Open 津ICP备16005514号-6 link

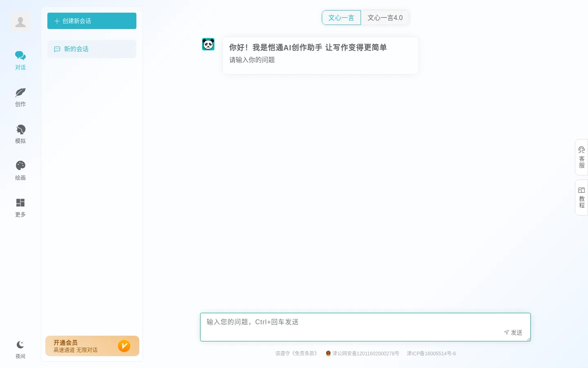pos(431,354)
